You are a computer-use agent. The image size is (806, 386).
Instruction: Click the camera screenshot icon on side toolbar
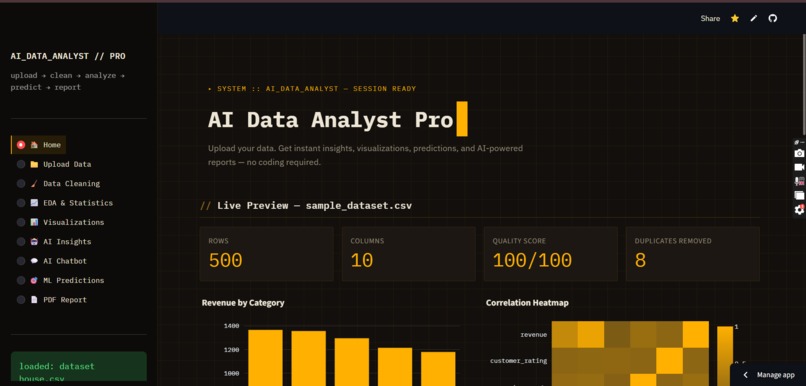(x=799, y=153)
